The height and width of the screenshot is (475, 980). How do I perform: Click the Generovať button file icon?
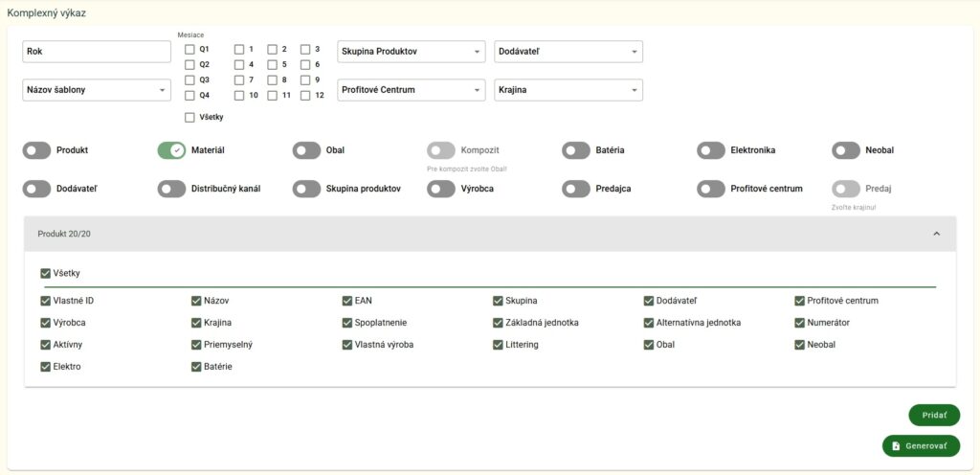point(896,446)
